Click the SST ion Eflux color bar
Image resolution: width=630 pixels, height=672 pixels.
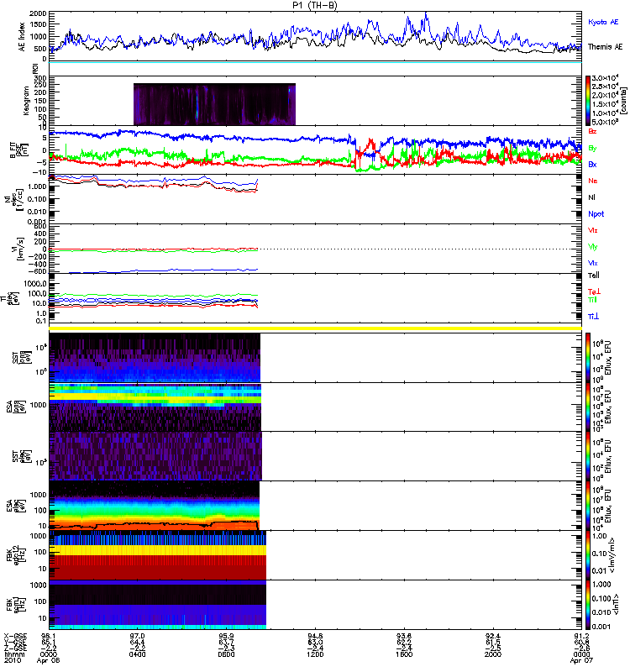pos(588,358)
